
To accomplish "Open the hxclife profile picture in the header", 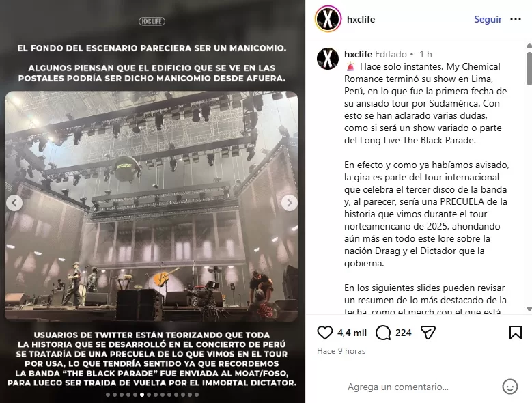I will (328, 19).
